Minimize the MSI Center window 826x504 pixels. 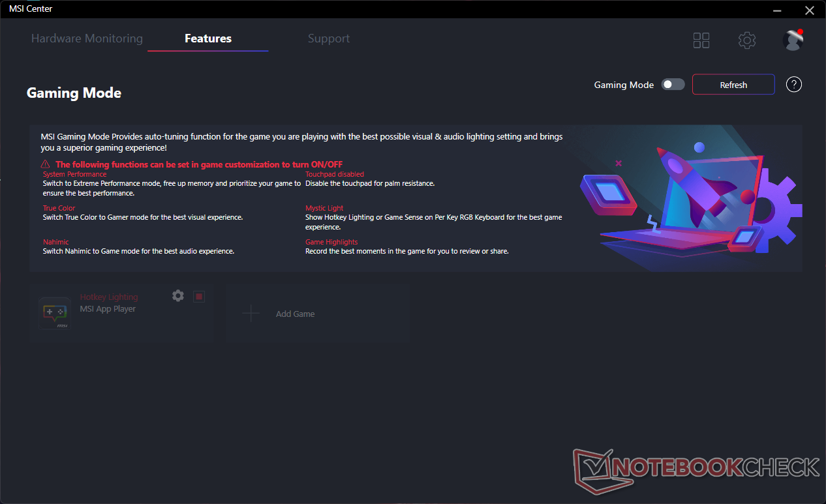tap(777, 10)
